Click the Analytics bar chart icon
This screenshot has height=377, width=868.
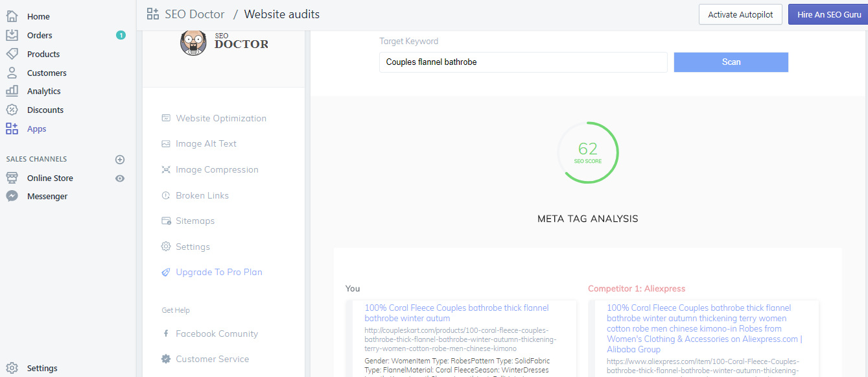pyautogui.click(x=12, y=91)
